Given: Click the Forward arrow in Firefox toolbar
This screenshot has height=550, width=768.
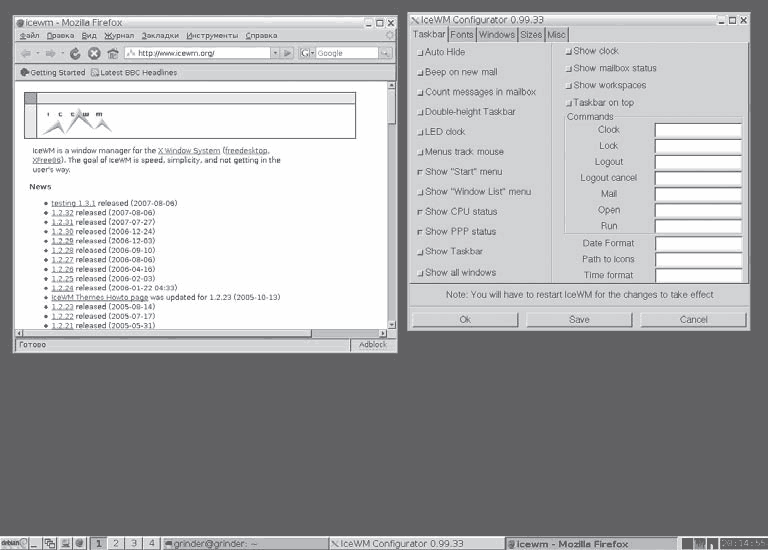Looking at the screenshot, I should (49, 53).
